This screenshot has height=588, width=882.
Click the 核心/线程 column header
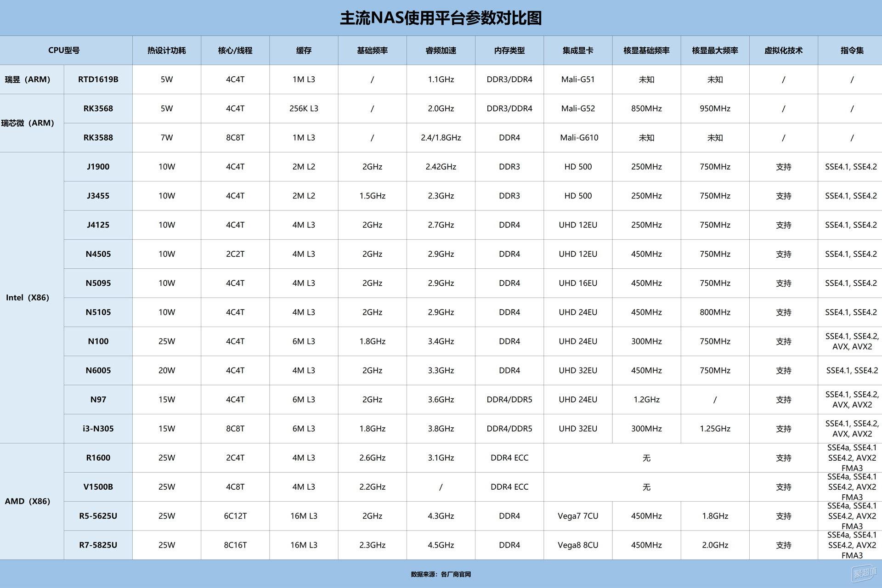235,51
